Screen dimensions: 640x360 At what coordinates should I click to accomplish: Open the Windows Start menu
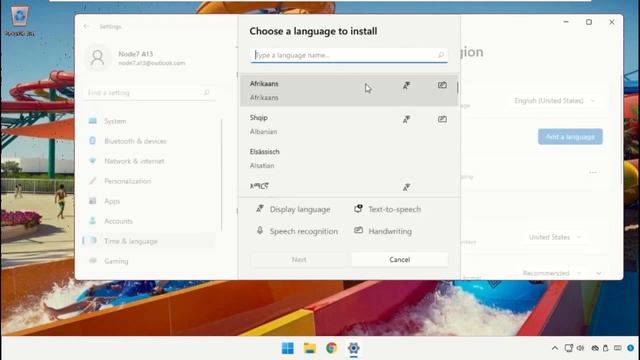click(288, 348)
